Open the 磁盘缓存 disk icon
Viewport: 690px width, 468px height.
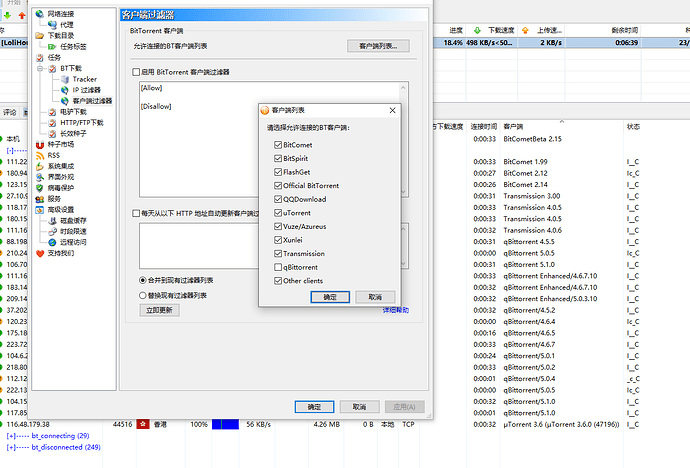tap(52, 220)
